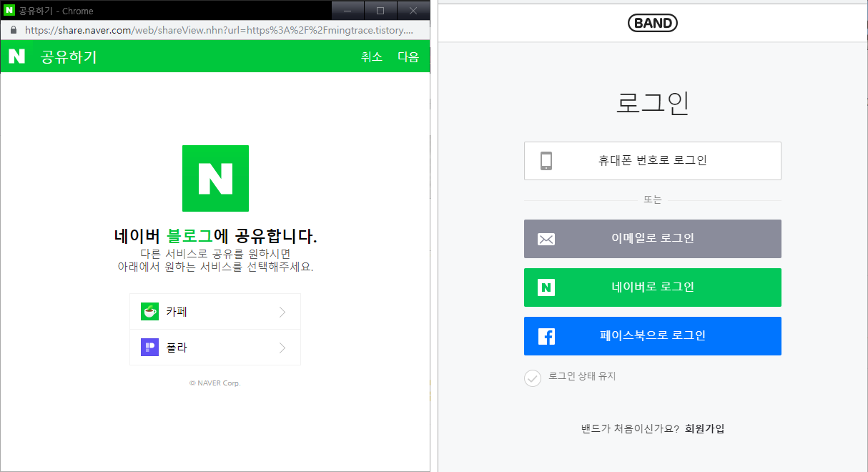Viewport: 868px width, 472px height.
Task: Expand the 카페 row chevron
Action: point(282,312)
